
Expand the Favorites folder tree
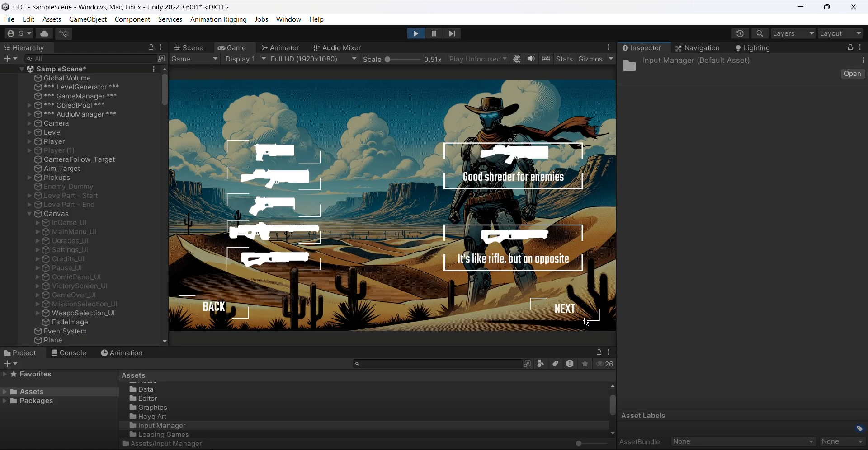(5, 375)
